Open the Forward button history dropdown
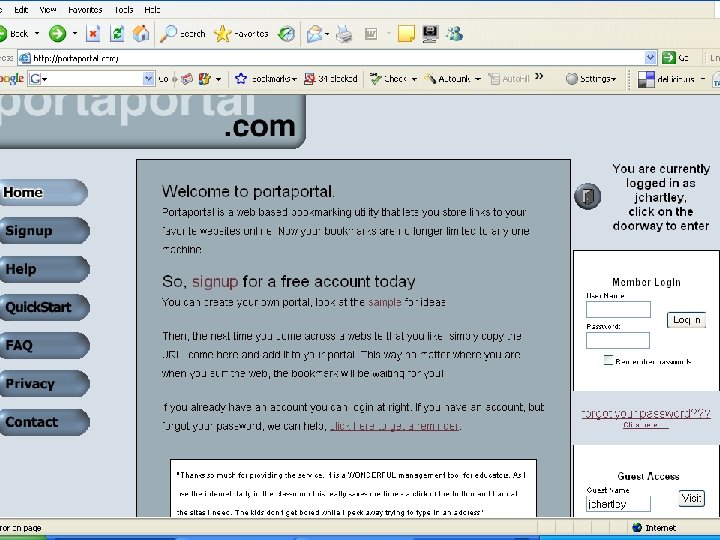The image size is (720, 540). tap(74, 34)
